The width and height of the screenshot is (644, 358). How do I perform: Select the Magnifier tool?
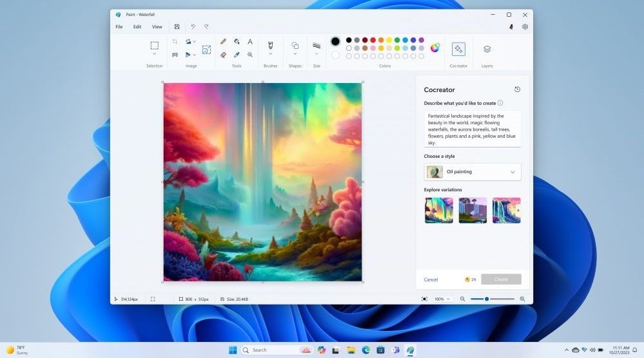pyautogui.click(x=250, y=55)
